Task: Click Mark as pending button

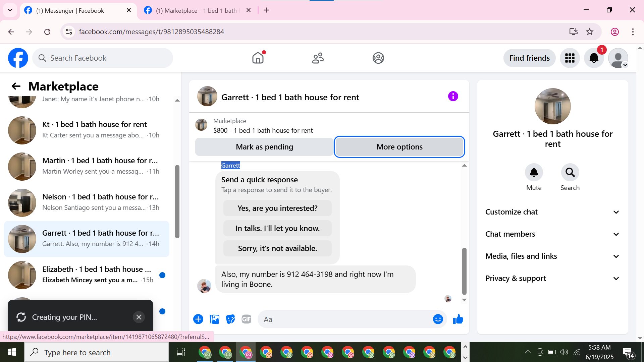Action: tap(264, 147)
